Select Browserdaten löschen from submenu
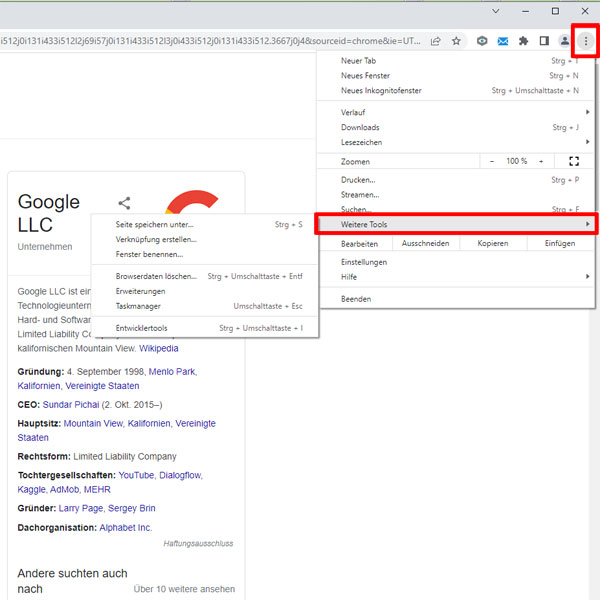 [156, 276]
